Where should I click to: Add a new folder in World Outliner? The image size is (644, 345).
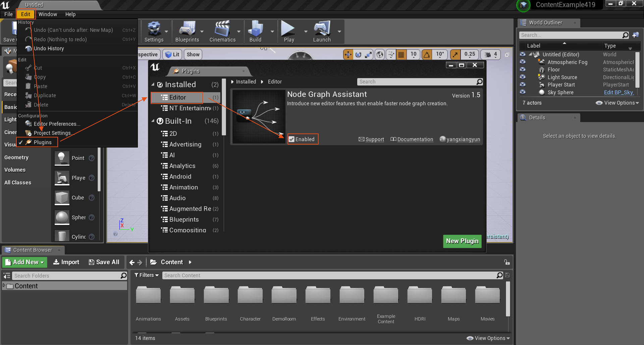pyautogui.click(x=635, y=35)
